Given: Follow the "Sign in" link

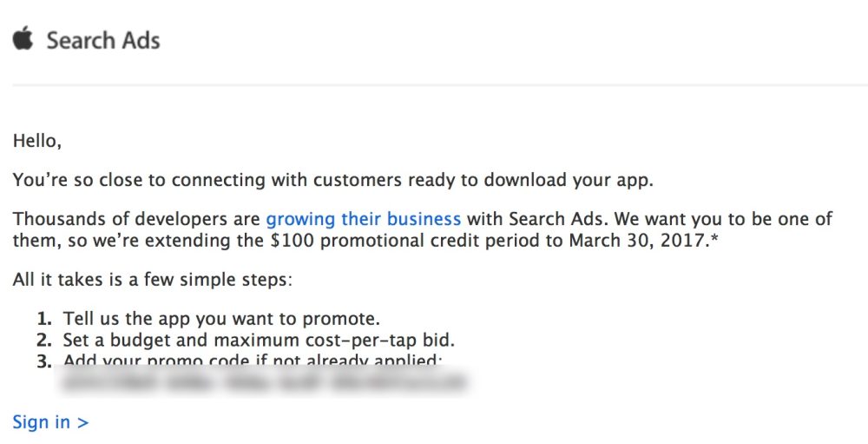Looking at the screenshot, I should coord(50,422).
